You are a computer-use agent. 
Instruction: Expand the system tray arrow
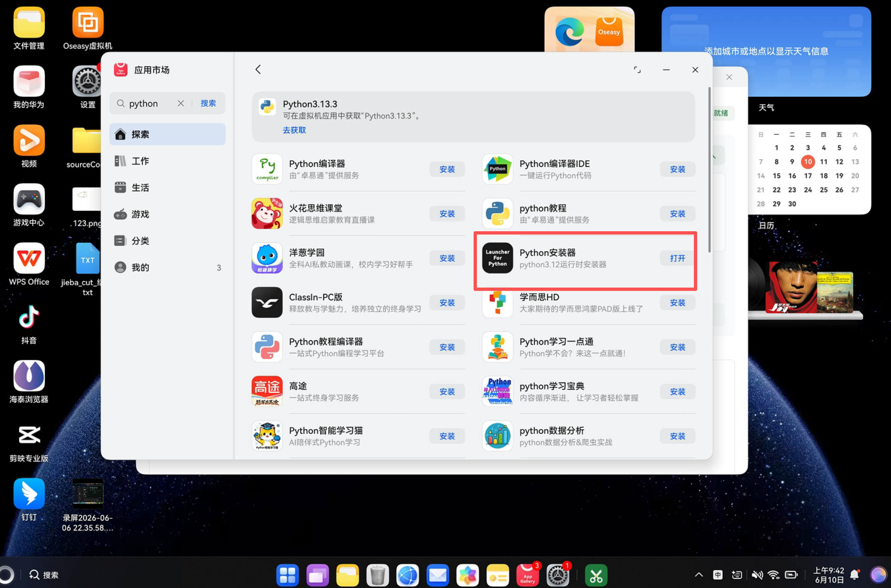click(x=699, y=575)
